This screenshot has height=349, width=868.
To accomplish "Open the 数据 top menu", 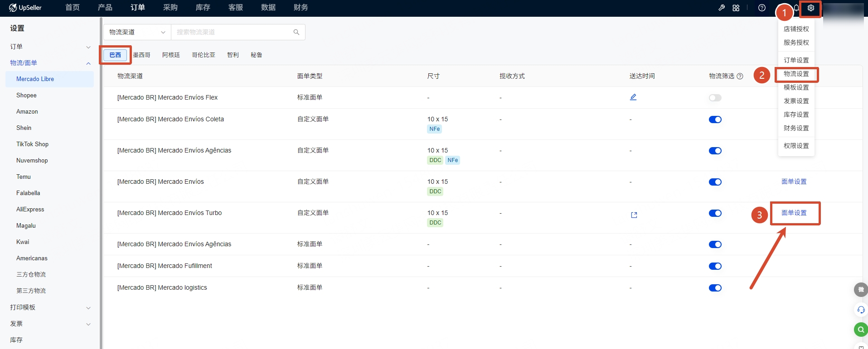I will (268, 8).
